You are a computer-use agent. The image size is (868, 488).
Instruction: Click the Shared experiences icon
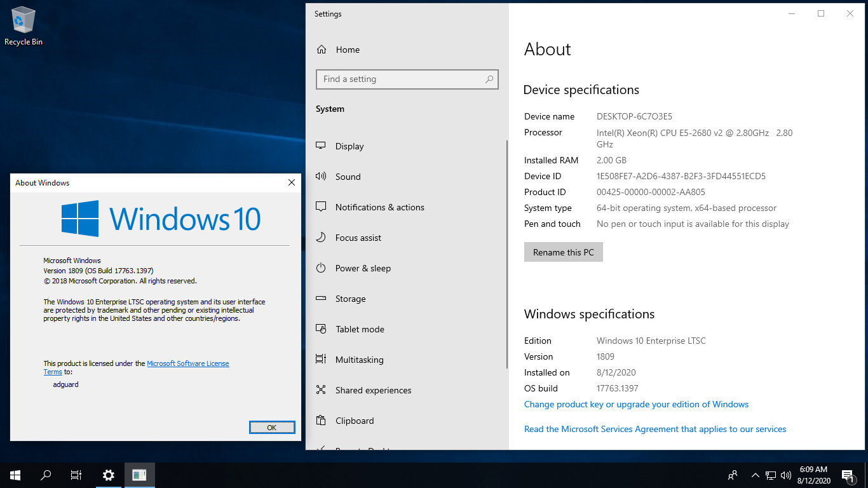(321, 390)
